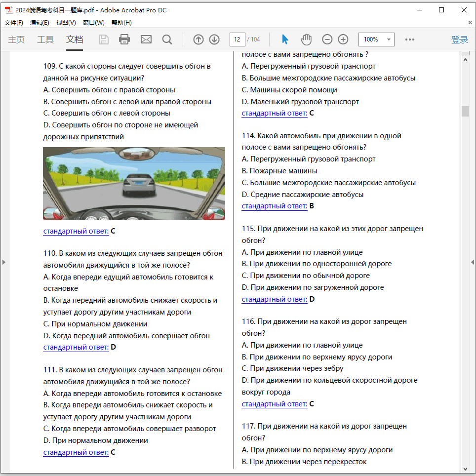
Task: Activate the selection arrow tool
Action: coord(285,40)
